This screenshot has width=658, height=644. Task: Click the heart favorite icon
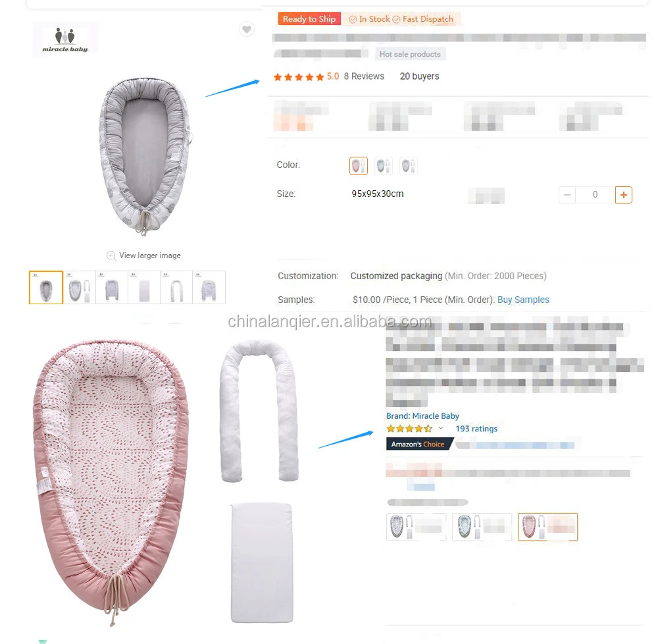[x=246, y=29]
